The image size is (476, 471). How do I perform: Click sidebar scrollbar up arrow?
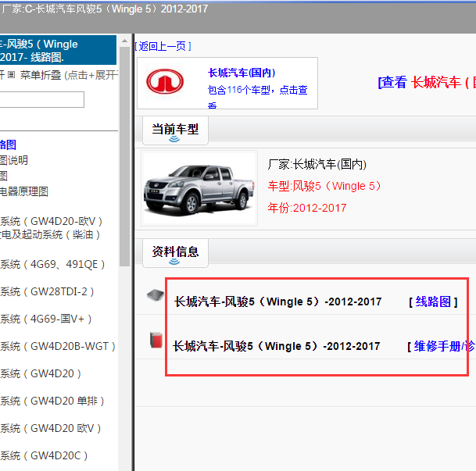(x=124, y=41)
